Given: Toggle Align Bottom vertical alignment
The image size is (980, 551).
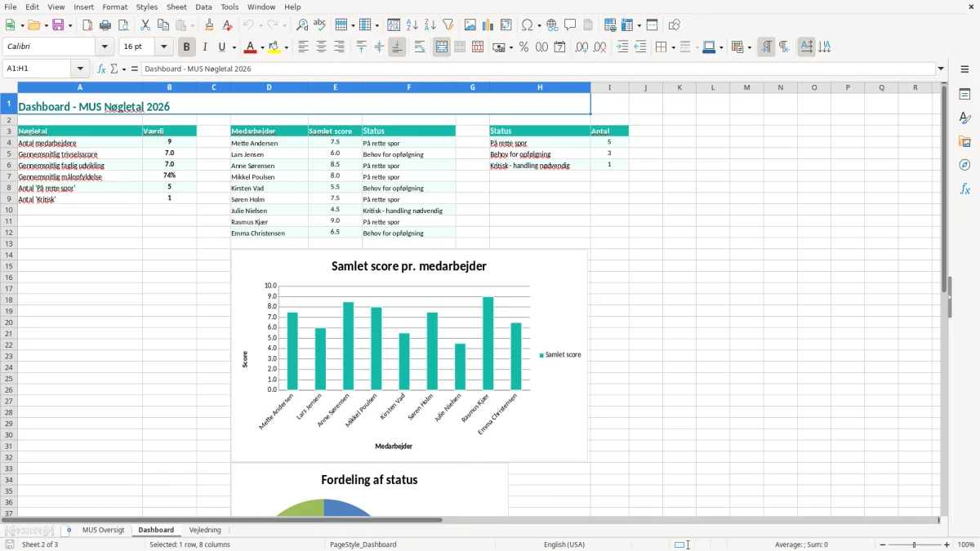Looking at the screenshot, I should click(398, 47).
